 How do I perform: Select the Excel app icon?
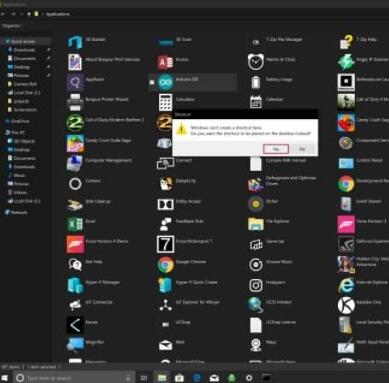75,224
